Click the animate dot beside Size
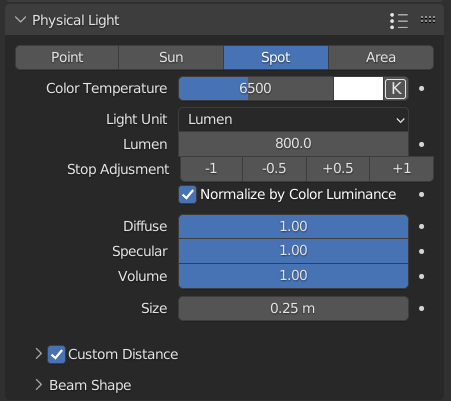 pyautogui.click(x=422, y=309)
